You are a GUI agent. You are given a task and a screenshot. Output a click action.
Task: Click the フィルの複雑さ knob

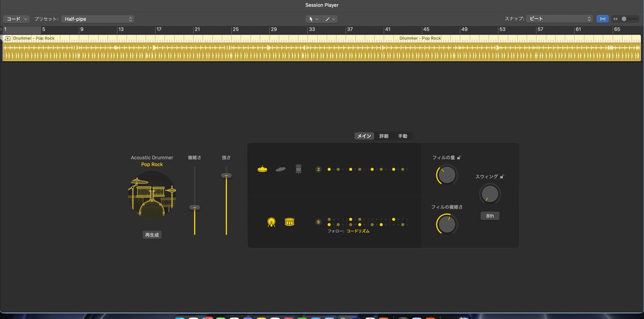point(447,224)
